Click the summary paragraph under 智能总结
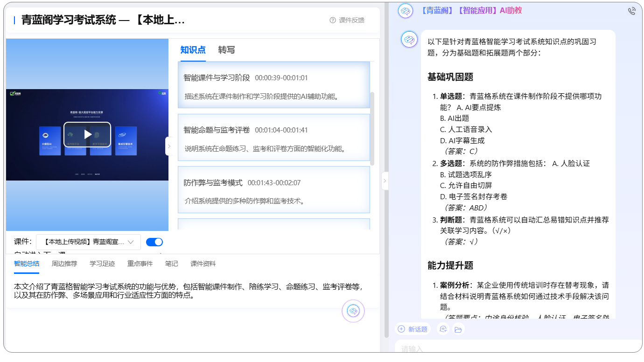This screenshot has width=644, height=362. 189,291
